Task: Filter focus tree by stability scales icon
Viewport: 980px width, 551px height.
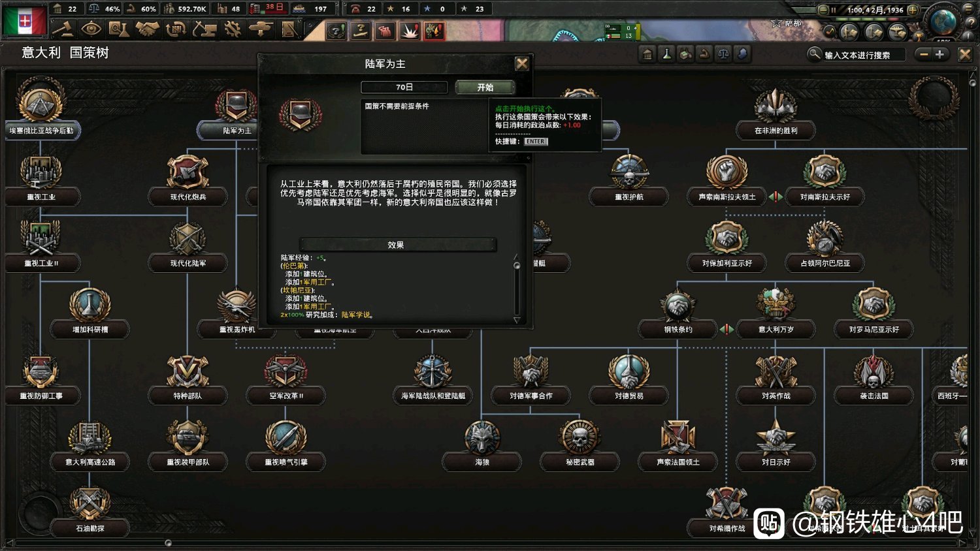Action: coord(723,54)
